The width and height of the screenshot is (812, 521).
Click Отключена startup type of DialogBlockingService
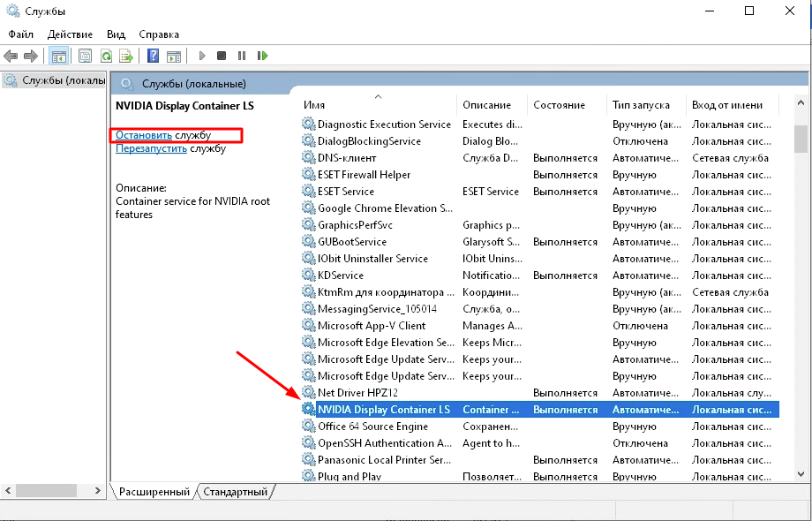click(640, 141)
